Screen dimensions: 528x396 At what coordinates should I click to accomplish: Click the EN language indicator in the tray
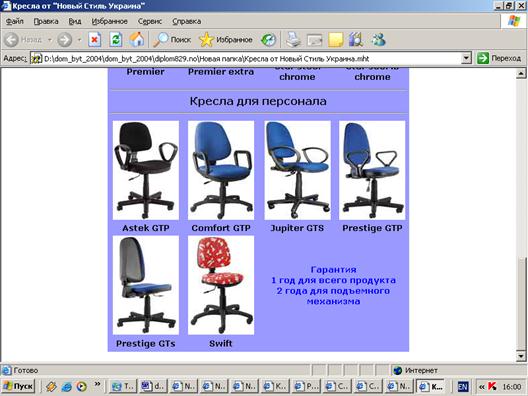point(463,387)
